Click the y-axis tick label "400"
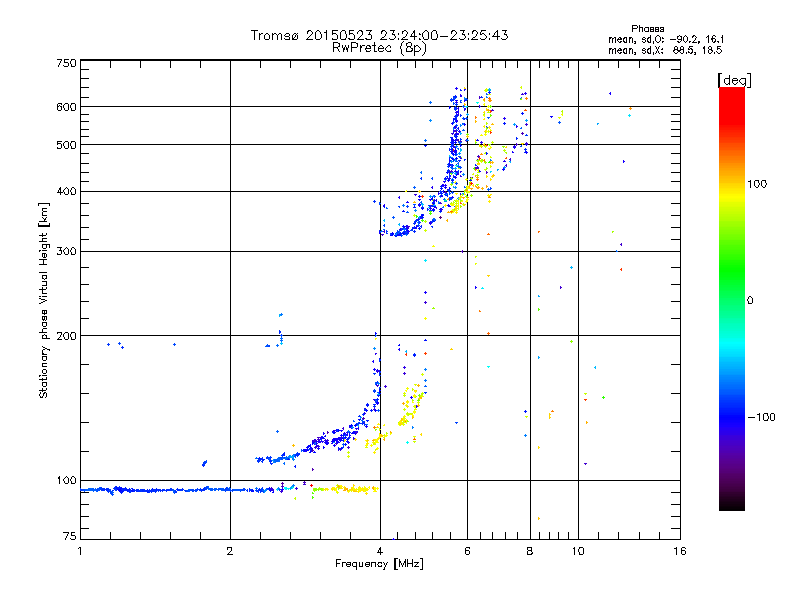Viewport: 800px width, 600px height. pyautogui.click(x=66, y=192)
